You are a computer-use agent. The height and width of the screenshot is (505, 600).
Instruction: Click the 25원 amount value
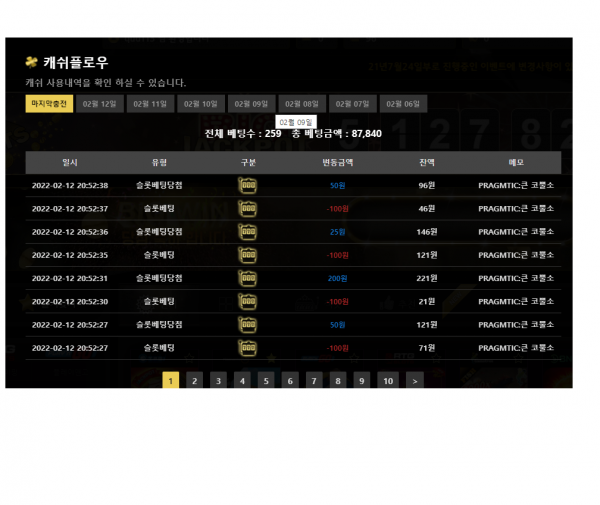coord(338,232)
